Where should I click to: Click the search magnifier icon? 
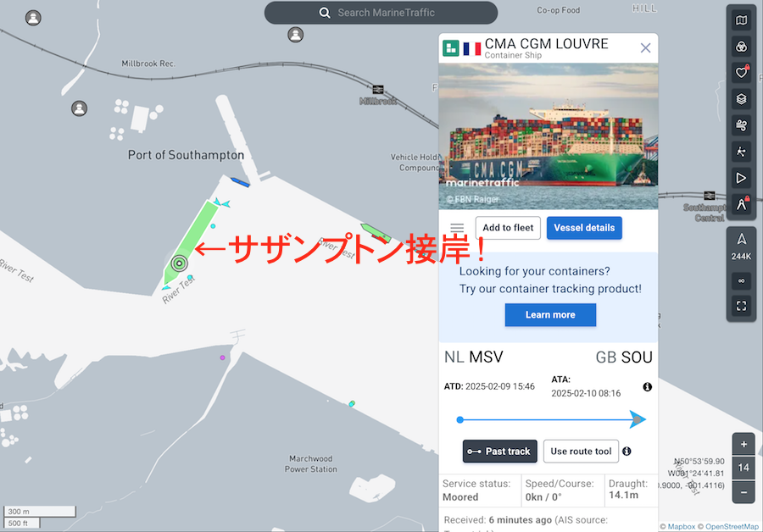(x=325, y=13)
